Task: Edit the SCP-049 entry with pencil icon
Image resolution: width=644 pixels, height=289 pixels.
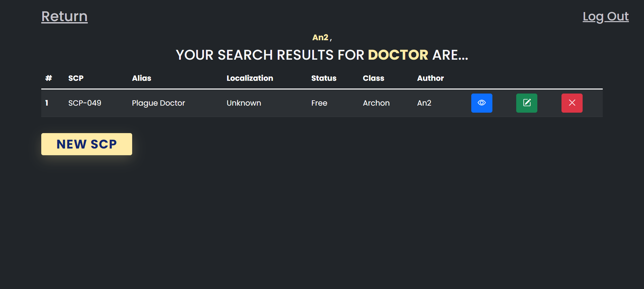Action: (527, 103)
